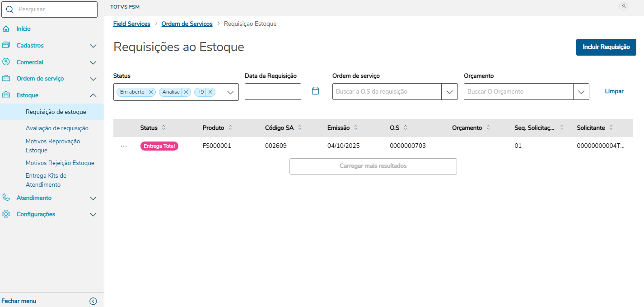Go to Motivos Rejeição Estoque
Screen dimensions: 644x307
60,163
